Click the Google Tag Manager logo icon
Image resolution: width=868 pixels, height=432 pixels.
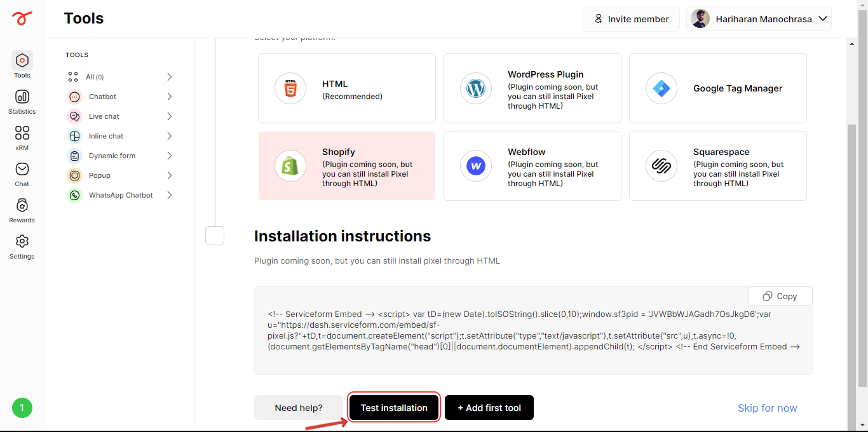[x=661, y=88]
